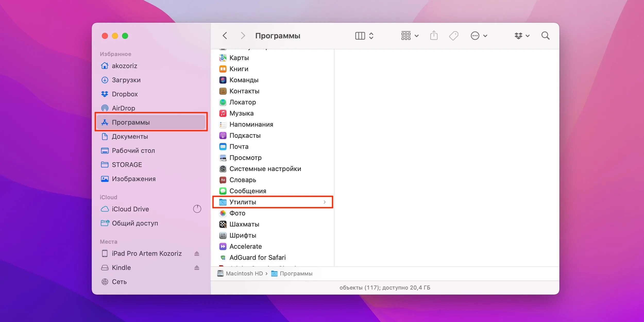
Task: Select Загрузки in the sidebar
Action: (126, 80)
